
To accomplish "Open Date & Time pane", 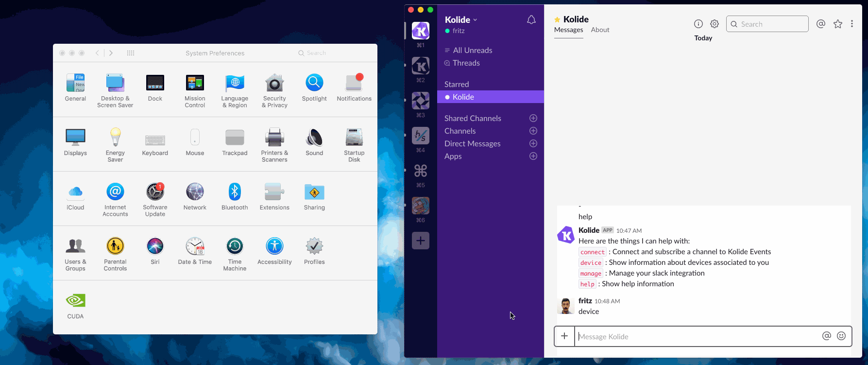I will [195, 251].
